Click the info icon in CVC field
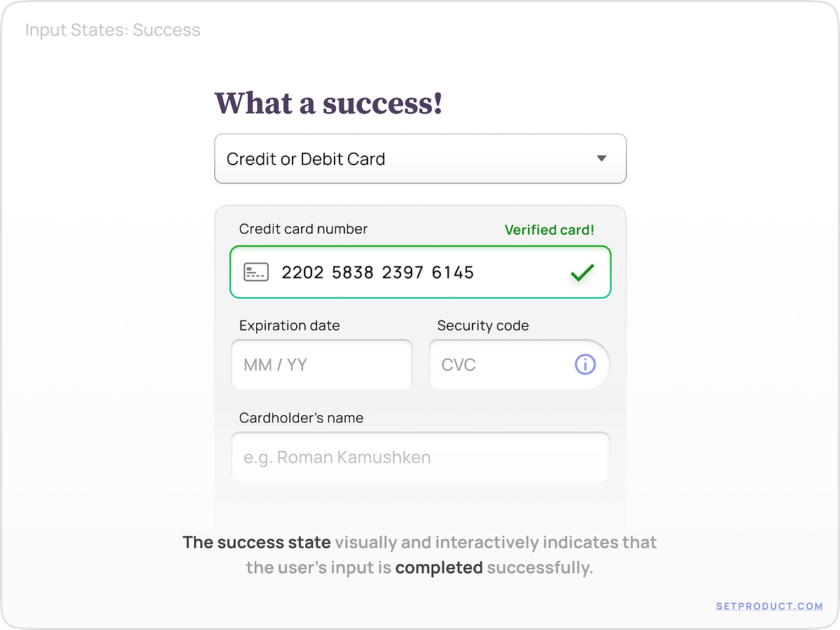 (585, 364)
